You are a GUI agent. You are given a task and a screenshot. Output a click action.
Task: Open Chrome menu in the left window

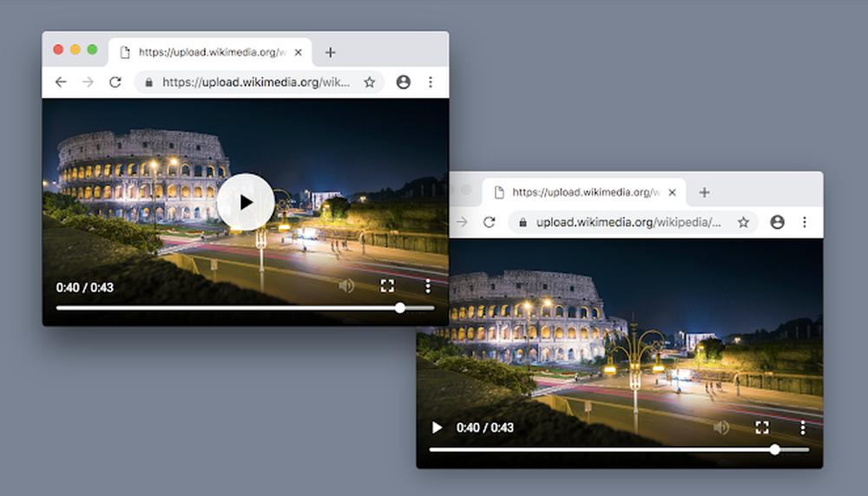coord(431,82)
